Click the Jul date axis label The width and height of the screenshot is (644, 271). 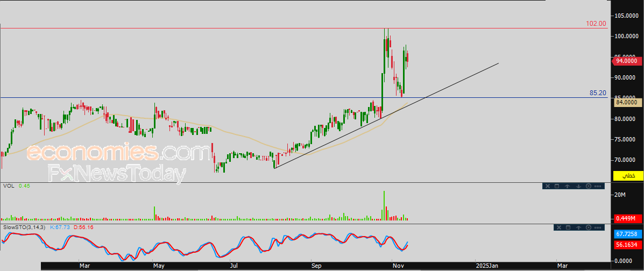click(x=234, y=266)
